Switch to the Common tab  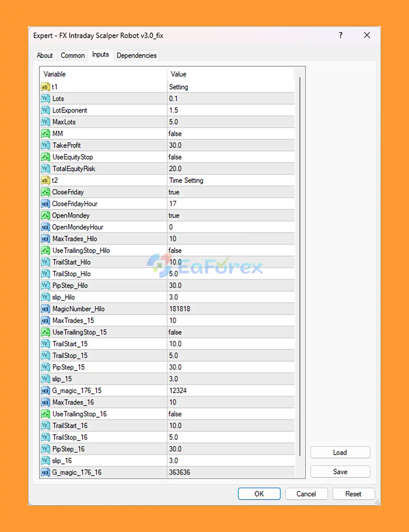73,55
